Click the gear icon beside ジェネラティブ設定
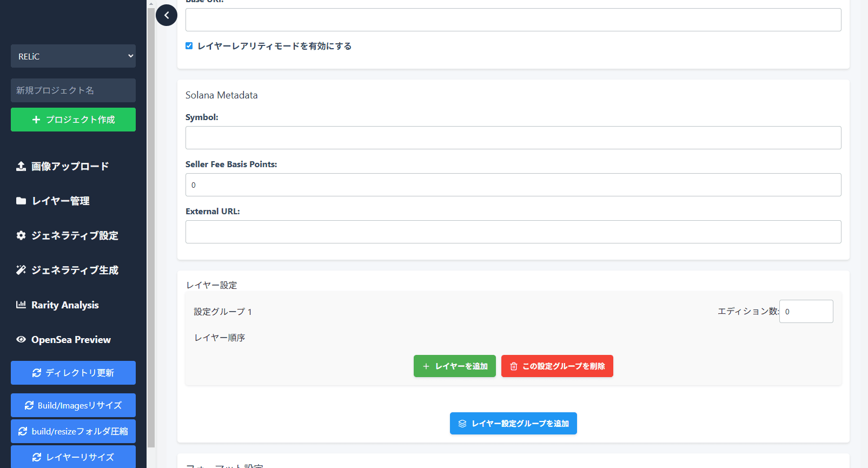This screenshot has width=868, height=468. pos(21,235)
